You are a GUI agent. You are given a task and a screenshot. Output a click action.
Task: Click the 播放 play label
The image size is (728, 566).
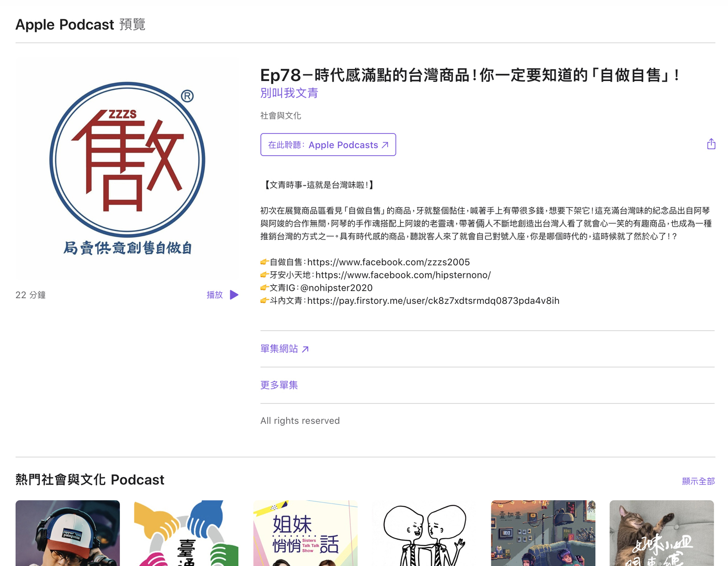click(214, 295)
